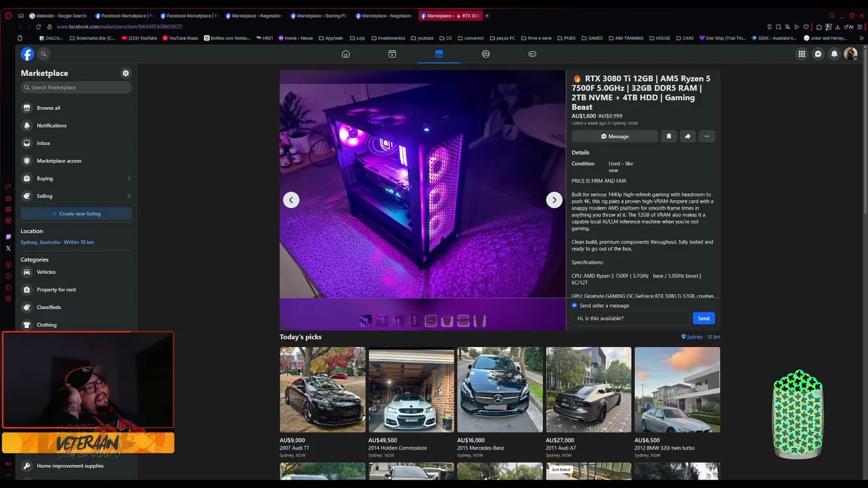
Task: Open the browser sidebar settings gear icon
Action: pyautogui.click(x=8, y=298)
